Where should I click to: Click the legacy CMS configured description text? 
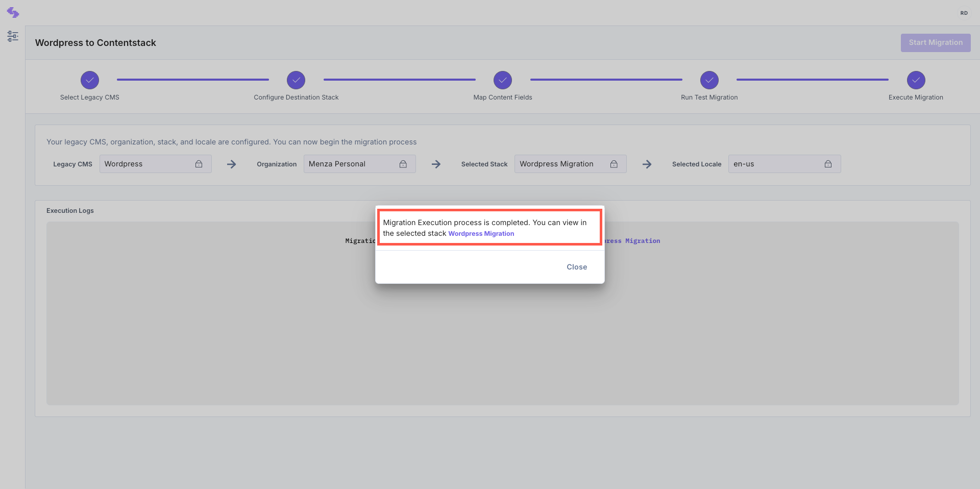(231, 142)
